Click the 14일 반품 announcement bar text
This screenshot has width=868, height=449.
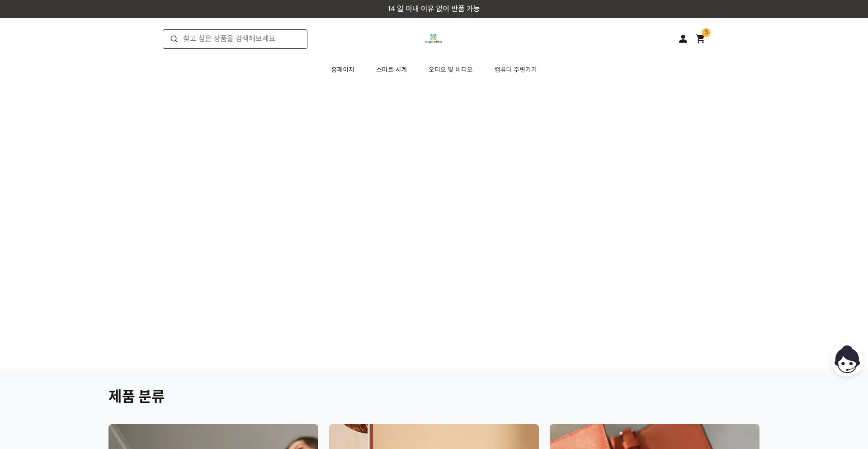pyautogui.click(x=434, y=9)
